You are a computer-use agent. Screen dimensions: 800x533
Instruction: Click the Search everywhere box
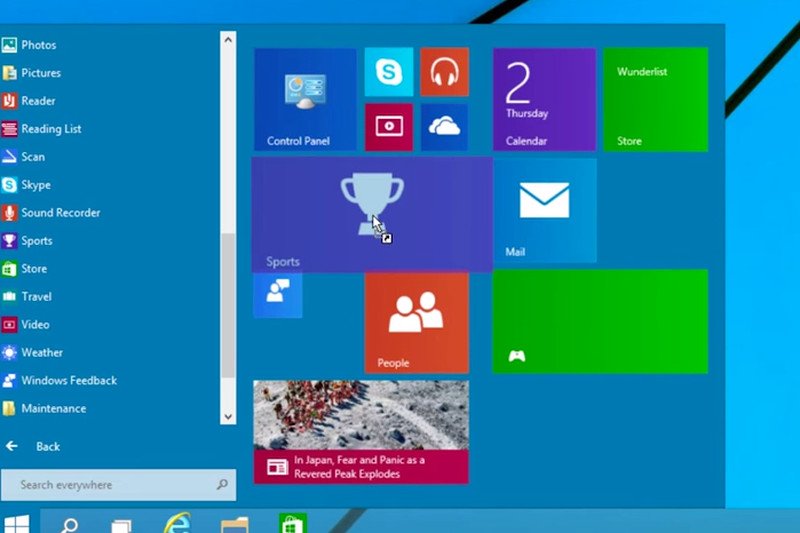(x=118, y=485)
